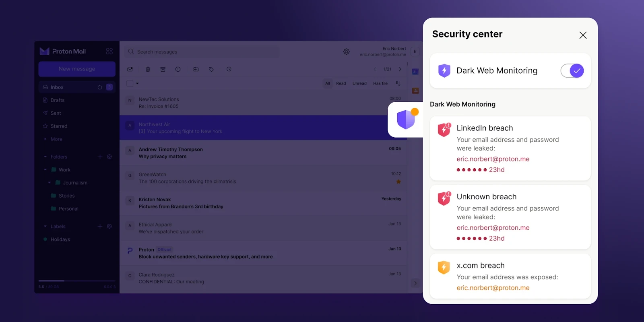
Task: Click the archive icon in toolbar
Action: [x=163, y=69]
